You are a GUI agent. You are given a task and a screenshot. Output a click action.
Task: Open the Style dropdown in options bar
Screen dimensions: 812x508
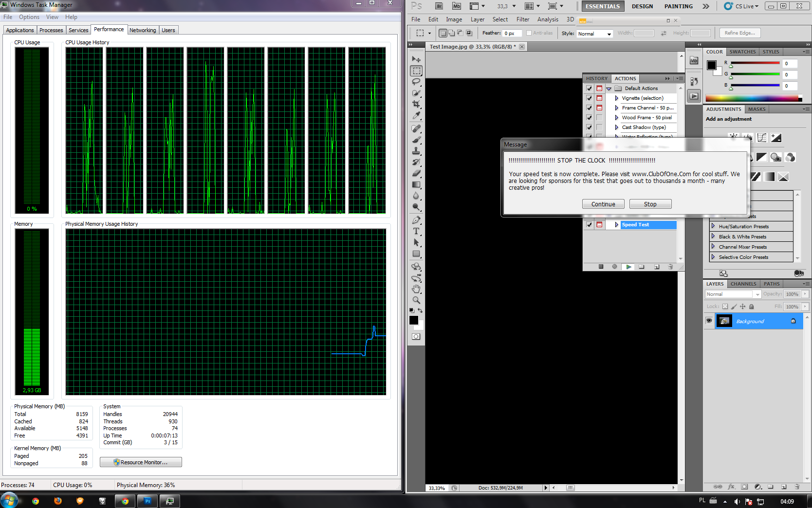coord(594,34)
